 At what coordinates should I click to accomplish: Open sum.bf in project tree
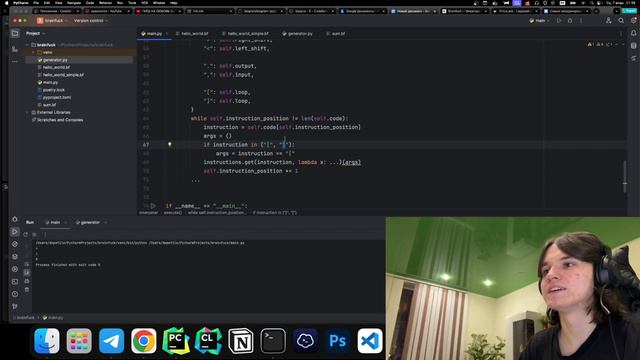point(49,105)
